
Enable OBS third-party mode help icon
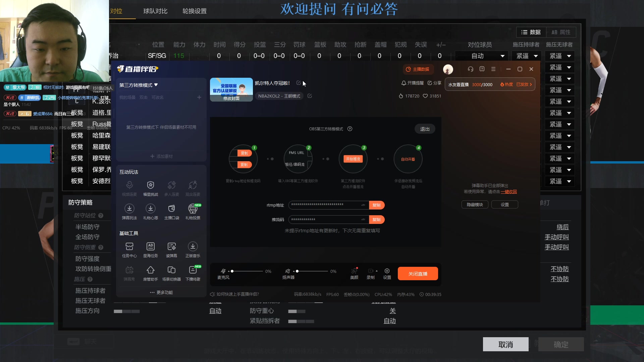tap(350, 129)
